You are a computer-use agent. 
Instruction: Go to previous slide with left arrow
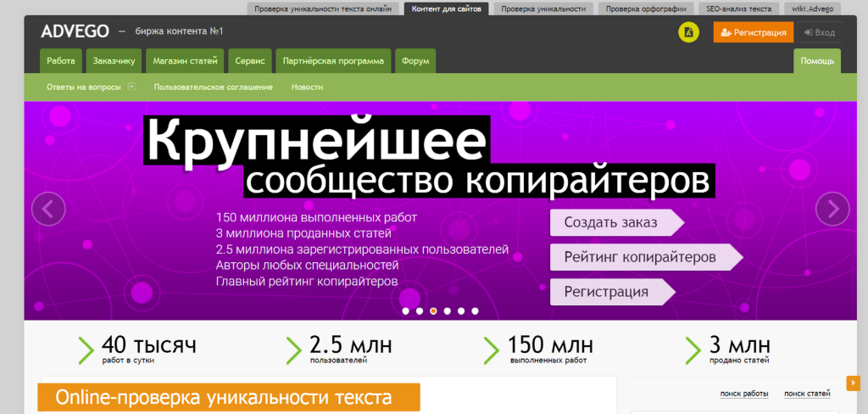point(48,209)
